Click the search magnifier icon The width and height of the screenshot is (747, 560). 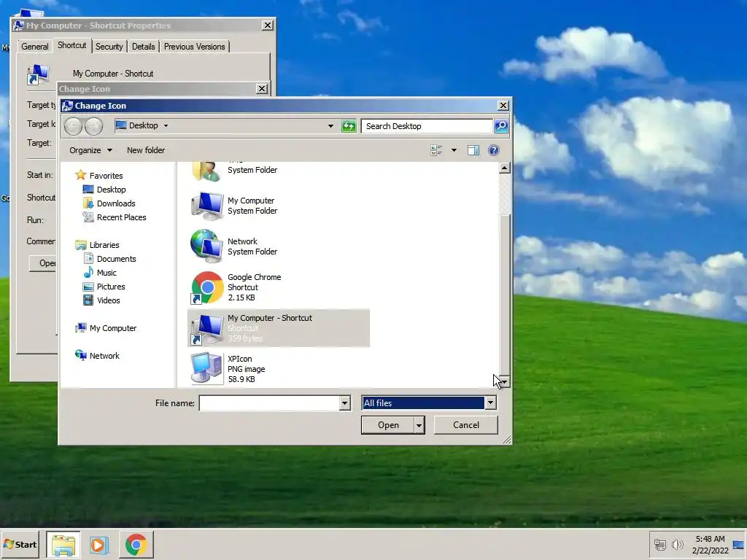501,126
